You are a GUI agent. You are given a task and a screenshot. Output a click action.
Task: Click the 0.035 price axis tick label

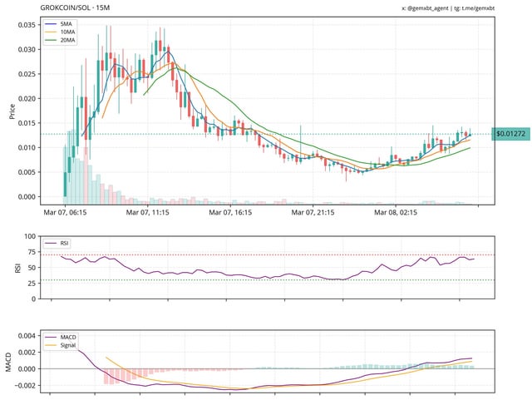[x=27, y=25]
